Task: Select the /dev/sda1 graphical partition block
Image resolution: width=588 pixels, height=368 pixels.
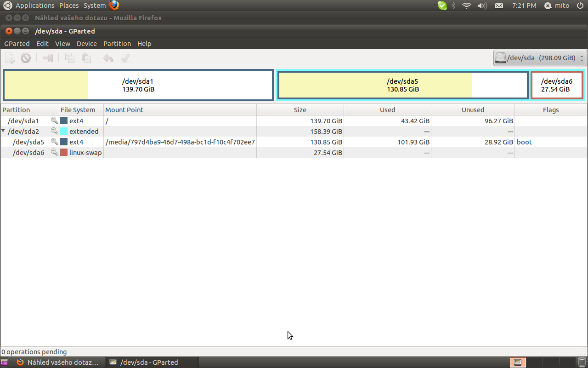Action: (x=138, y=85)
